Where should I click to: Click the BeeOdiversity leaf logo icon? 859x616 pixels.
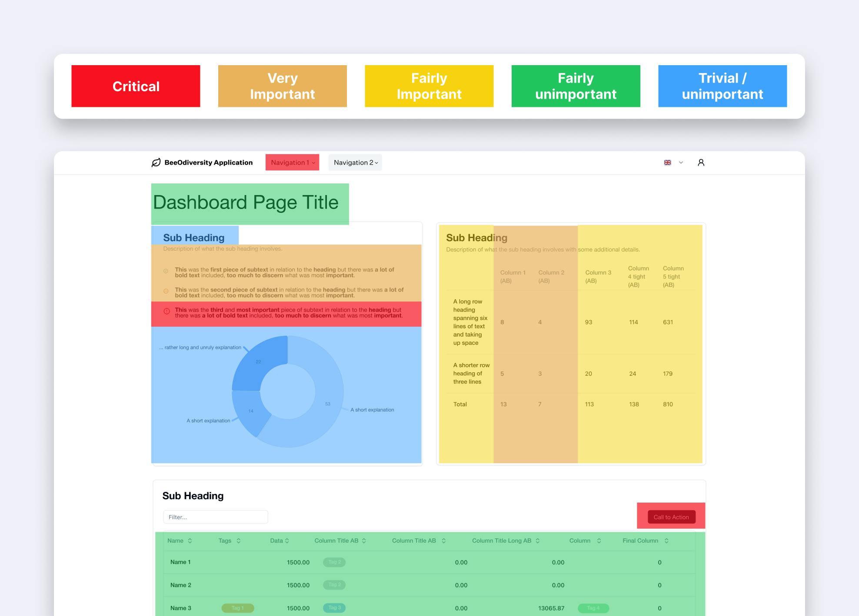click(156, 162)
